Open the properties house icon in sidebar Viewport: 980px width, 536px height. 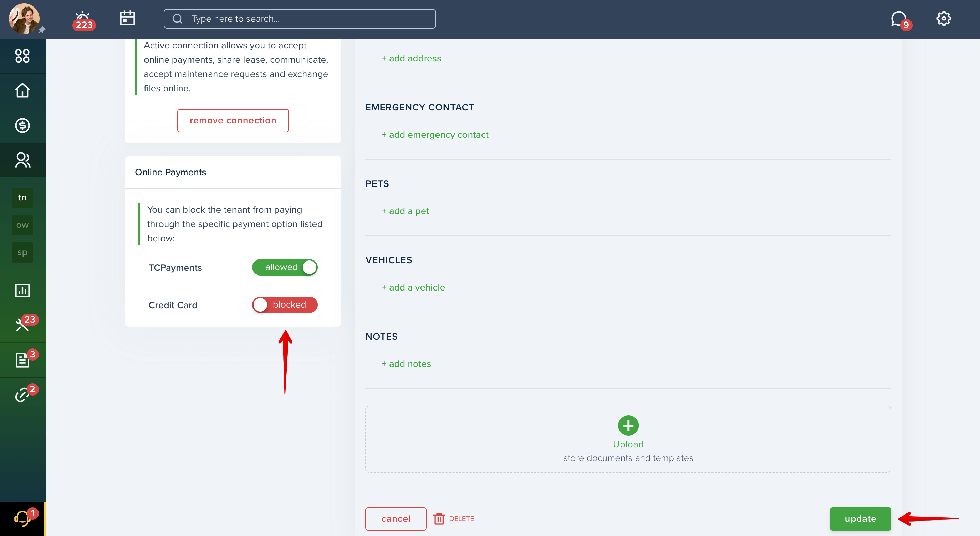(22, 91)
